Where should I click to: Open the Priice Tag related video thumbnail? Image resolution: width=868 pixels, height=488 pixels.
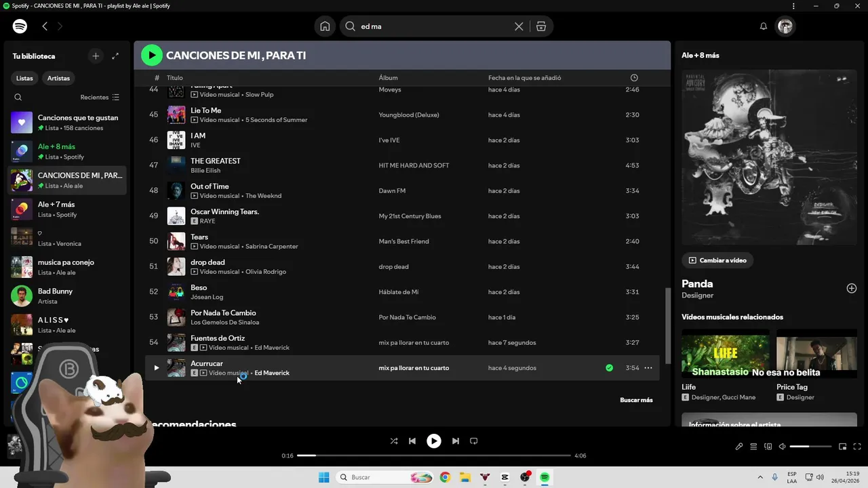(x=816, y=354)
